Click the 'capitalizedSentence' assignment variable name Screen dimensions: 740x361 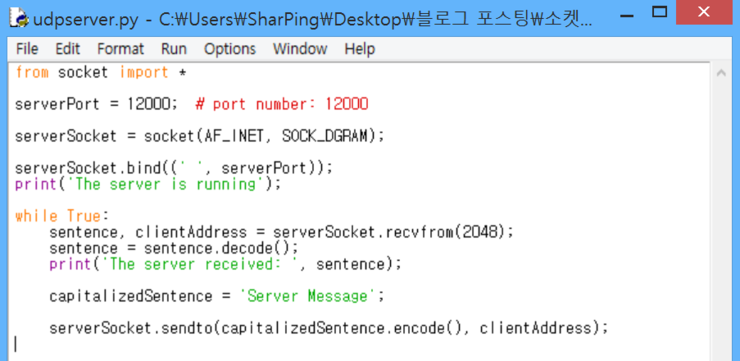tap(131, 296)
